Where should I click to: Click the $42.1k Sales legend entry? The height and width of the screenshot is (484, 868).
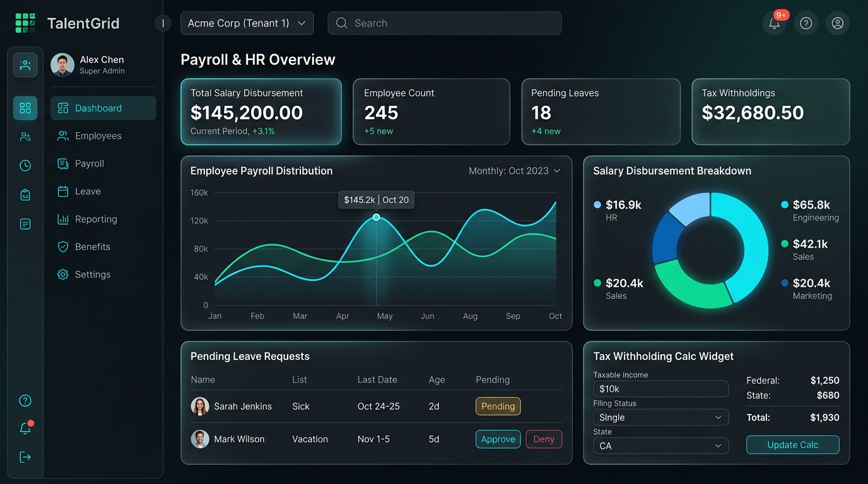[805, 250]
